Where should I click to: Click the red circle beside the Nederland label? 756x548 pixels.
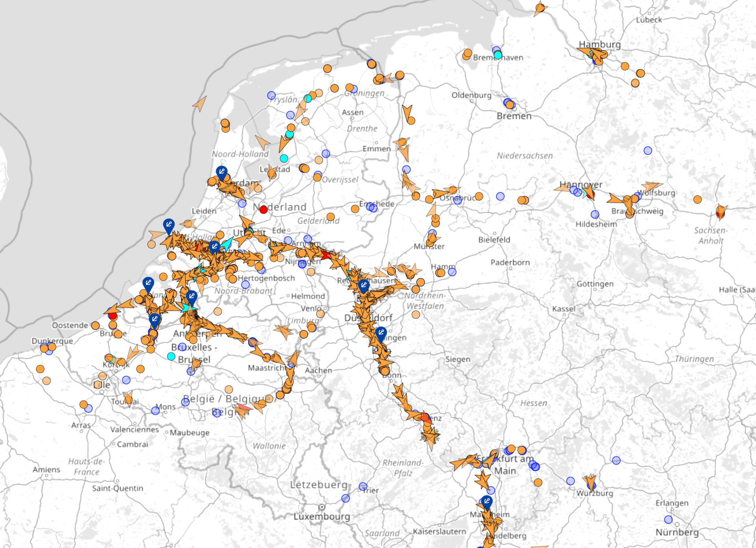point(264,210)
